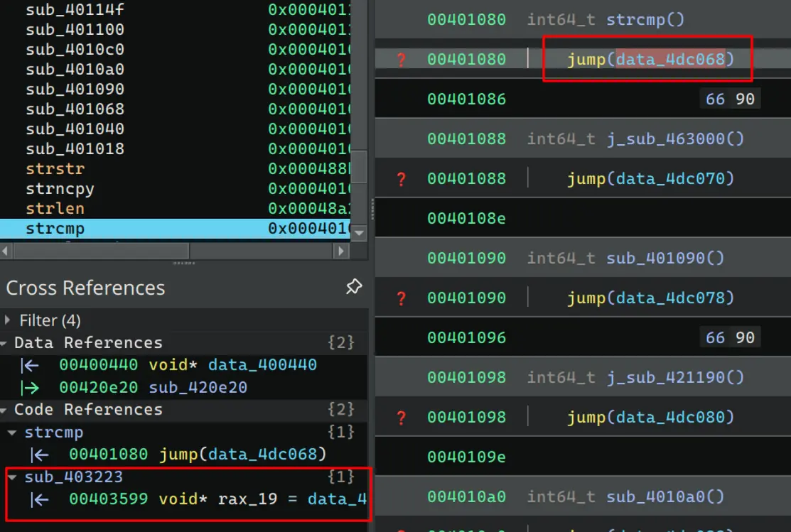Screen dimensions: 791x532
Task: Select strlen in the function list
Action: (54, 209)
